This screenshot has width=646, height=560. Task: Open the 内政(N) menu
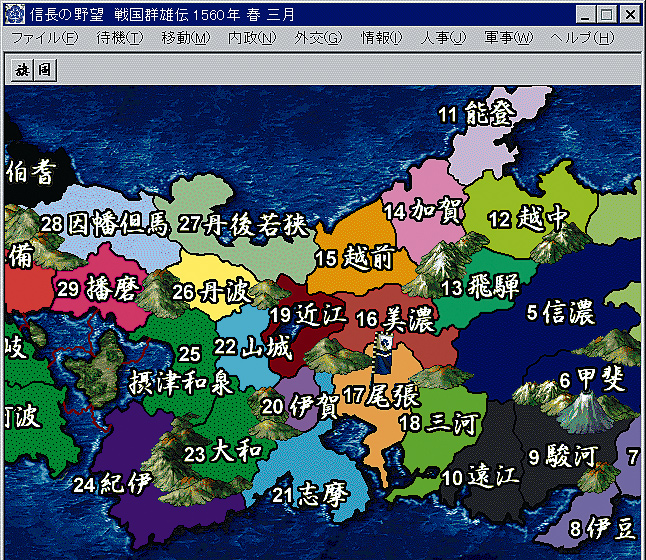[252, 38]
